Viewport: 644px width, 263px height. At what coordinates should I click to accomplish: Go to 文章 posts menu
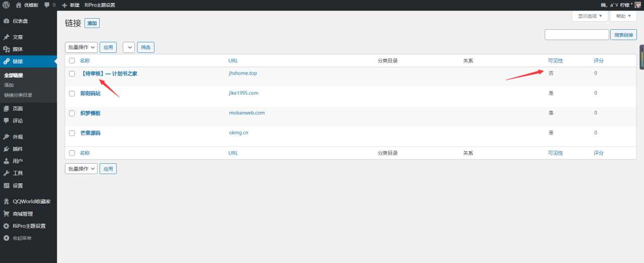coord(18,37)
